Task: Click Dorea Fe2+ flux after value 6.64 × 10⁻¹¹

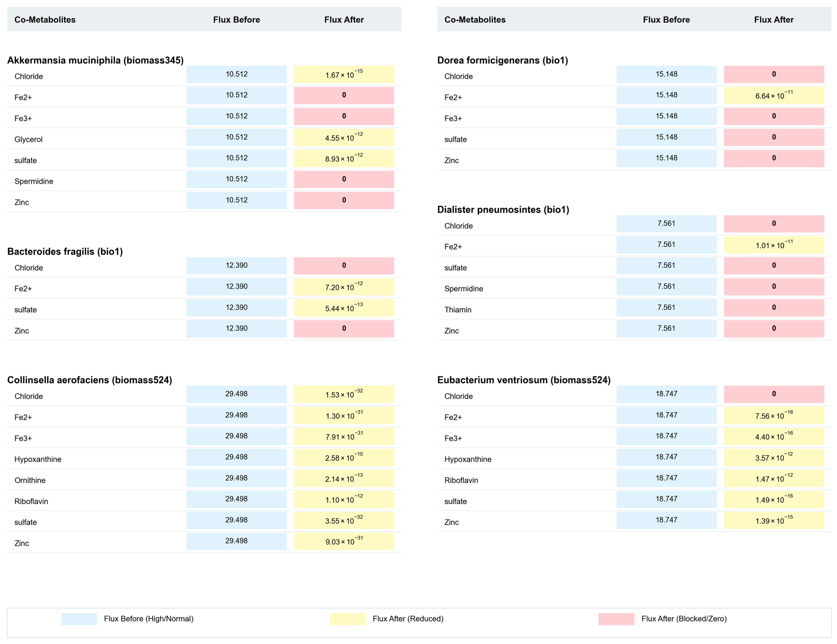Action: 773,95
